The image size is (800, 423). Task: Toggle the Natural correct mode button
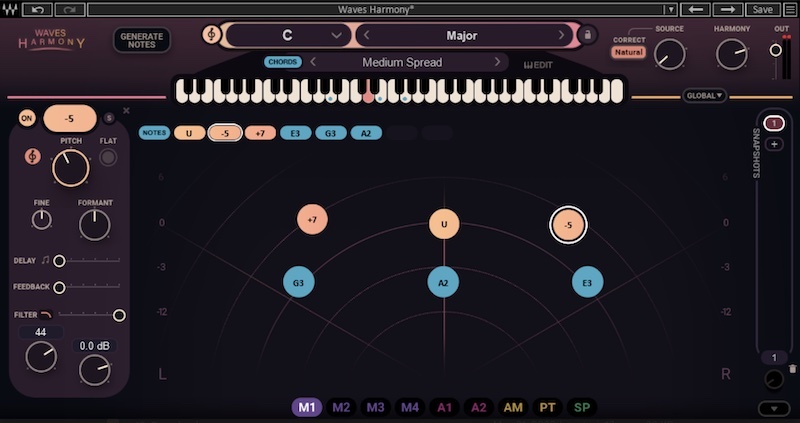coord(629,51)
